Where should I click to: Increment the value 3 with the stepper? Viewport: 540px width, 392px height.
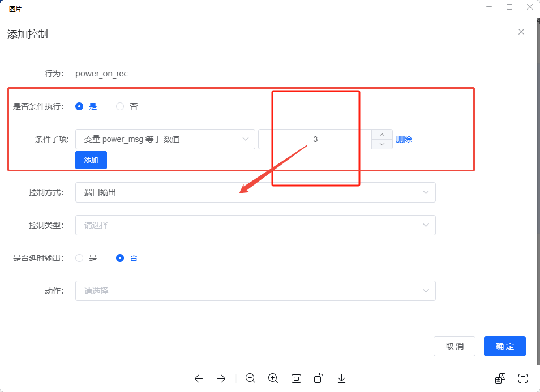point(382,135)
